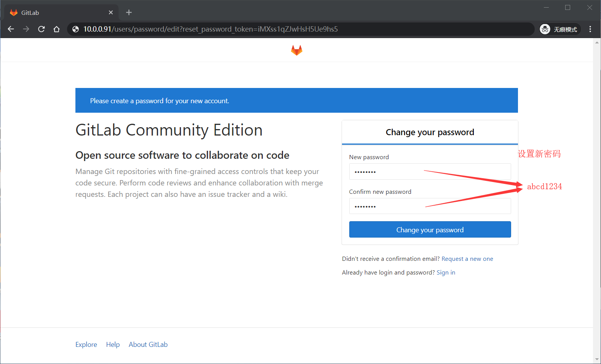Open the Sign in link
Viewport: 601px width, 364px height.
click(446, 273)
